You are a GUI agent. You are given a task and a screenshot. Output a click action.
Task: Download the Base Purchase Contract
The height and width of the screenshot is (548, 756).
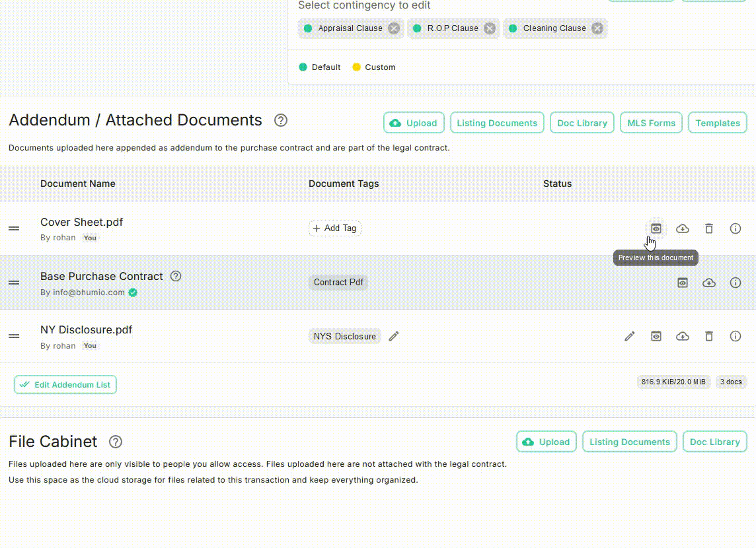tap(709, 283)
